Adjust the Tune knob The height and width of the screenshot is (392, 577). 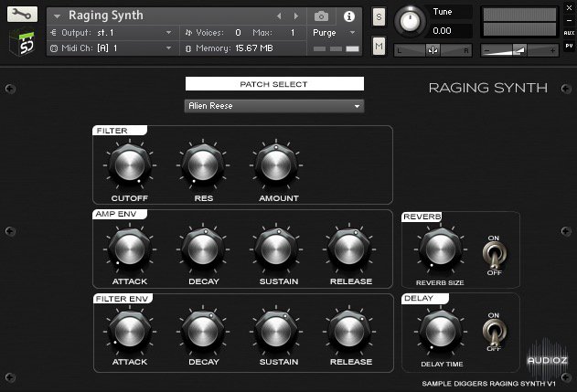(x=410, y=21)
